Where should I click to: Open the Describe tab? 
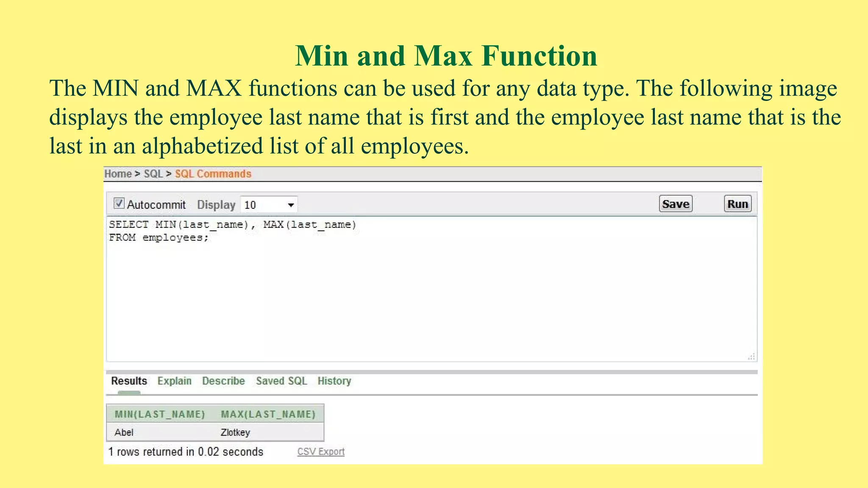tap(223, 381)
